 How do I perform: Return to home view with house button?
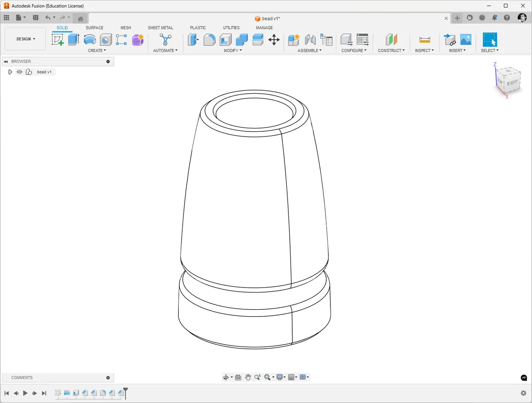click(80, 18)
